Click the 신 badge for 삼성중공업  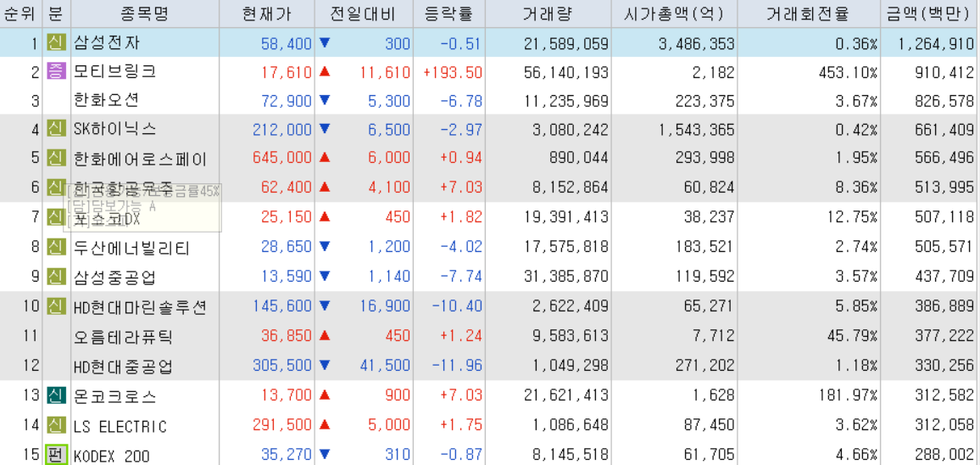[x=56, y=276]
